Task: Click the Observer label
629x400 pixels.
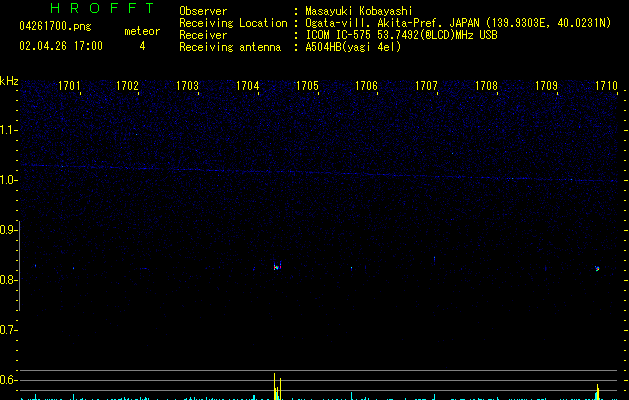Action: pyautogui.click(x=203, y=11)
